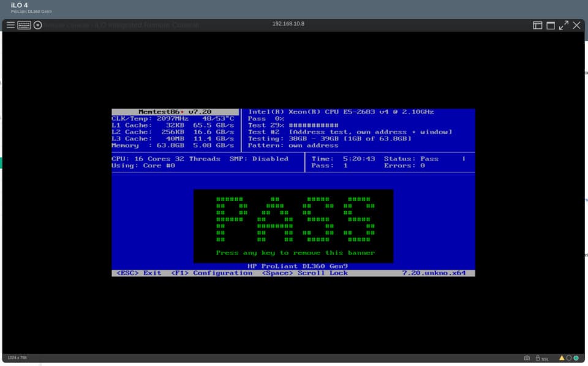Switch to docked window layout icon

(537, 25)
